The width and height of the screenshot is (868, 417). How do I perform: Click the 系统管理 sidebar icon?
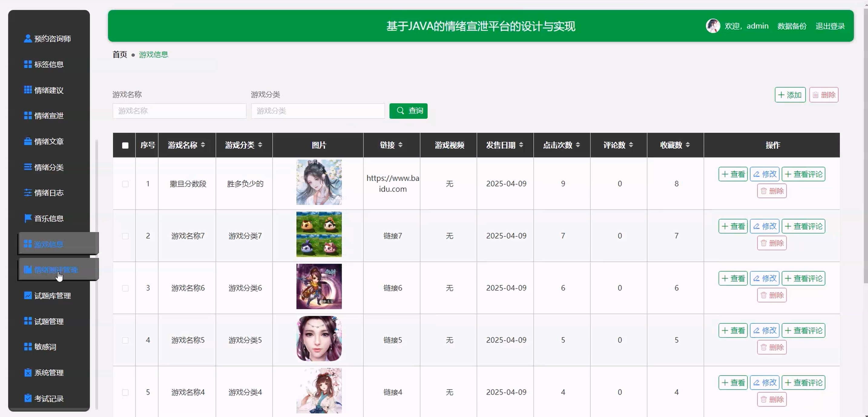[28, 373]
